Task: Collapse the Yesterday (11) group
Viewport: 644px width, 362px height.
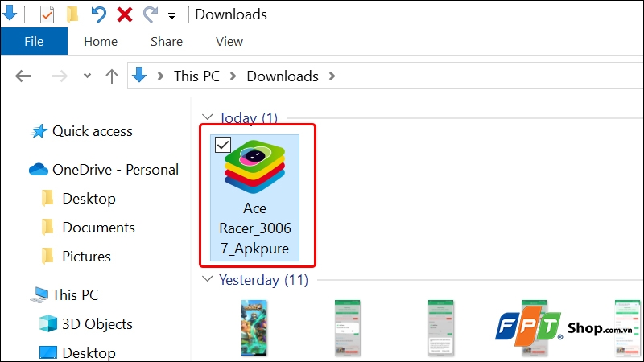Action: pos(208,279)
